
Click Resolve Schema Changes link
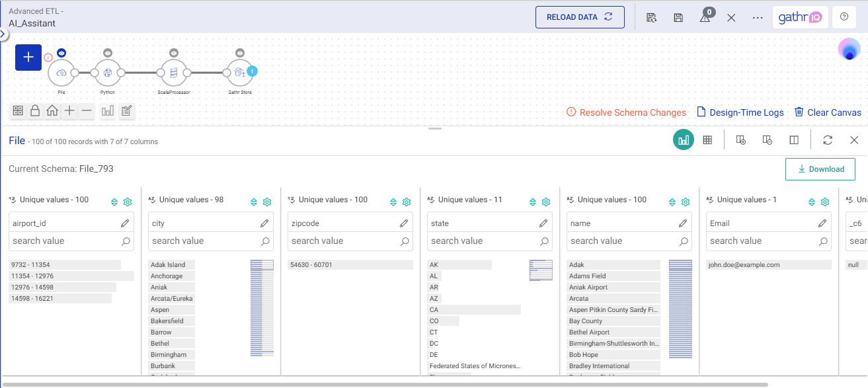(x=626, y=112)
